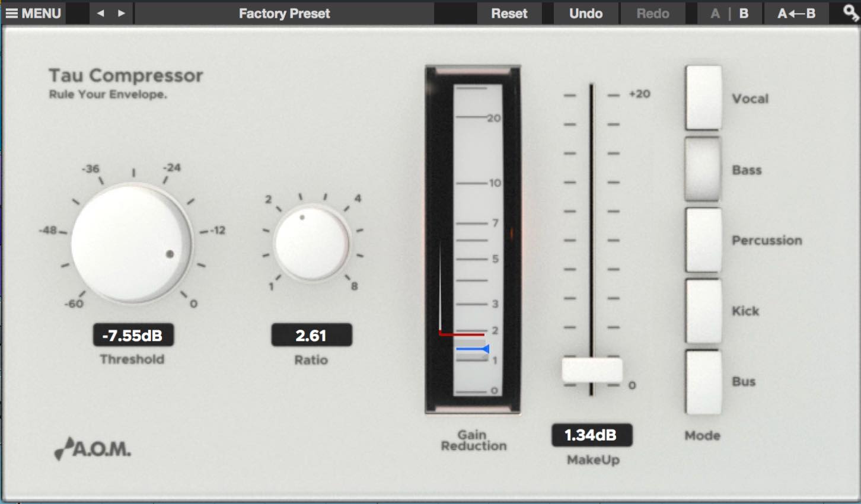Click the Threshold label

pos(132,359)
